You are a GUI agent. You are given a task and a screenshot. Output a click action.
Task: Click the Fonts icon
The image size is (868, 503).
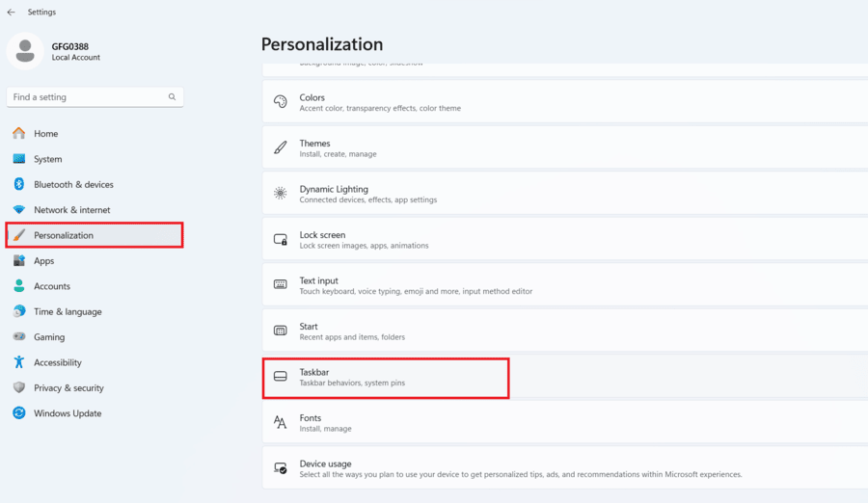(281, 422)
